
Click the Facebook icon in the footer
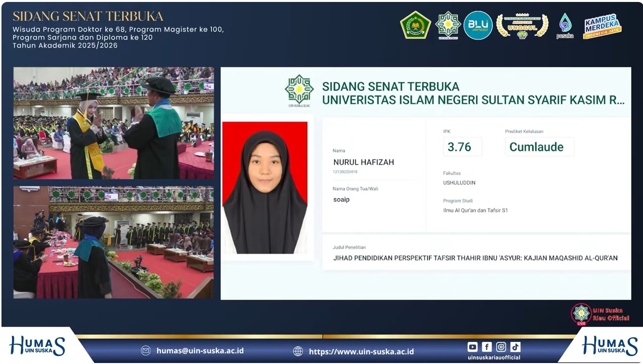pos(487,347)
